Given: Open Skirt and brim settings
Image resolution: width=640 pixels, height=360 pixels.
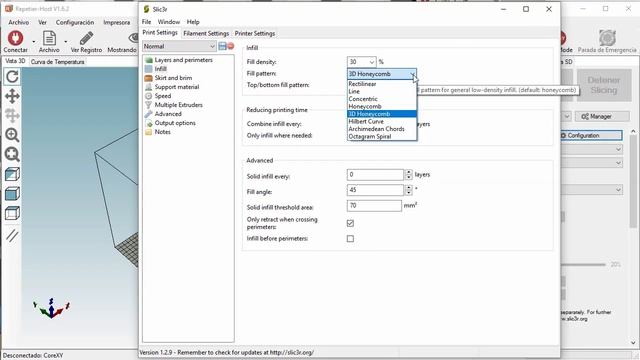Looking at the screenshot, I should pyautogui.click(x=173, y=78).
